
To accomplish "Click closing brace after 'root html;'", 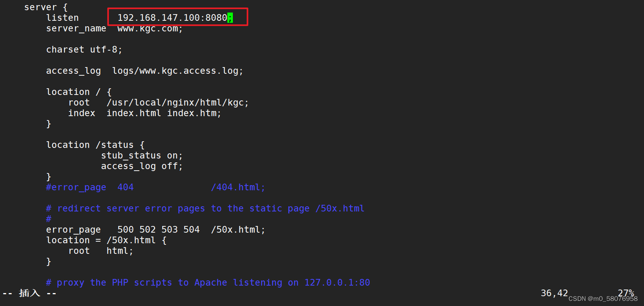I will pos(49,262).
